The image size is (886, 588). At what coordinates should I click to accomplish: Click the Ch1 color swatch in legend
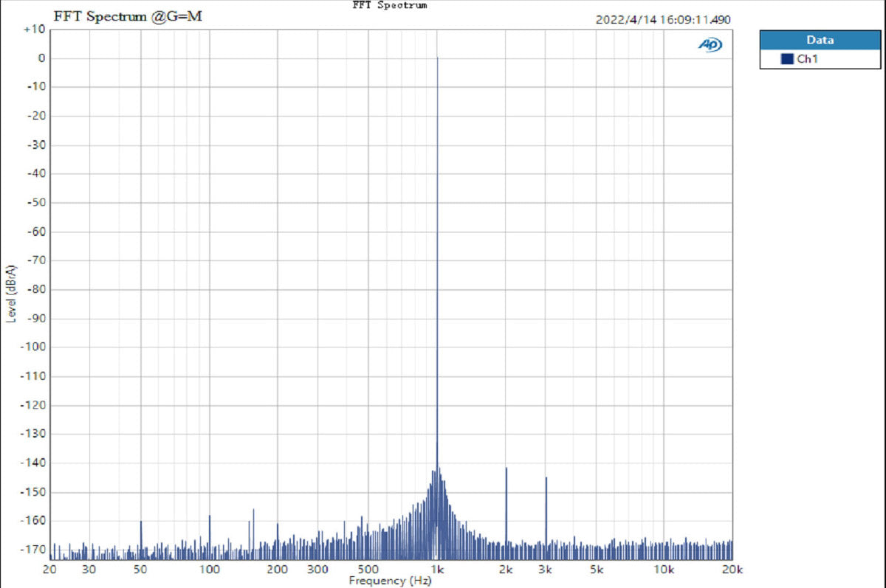787,59
